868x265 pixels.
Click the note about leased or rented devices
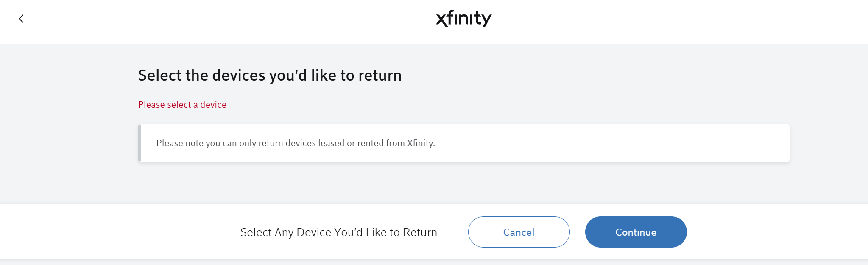[296, 143]
